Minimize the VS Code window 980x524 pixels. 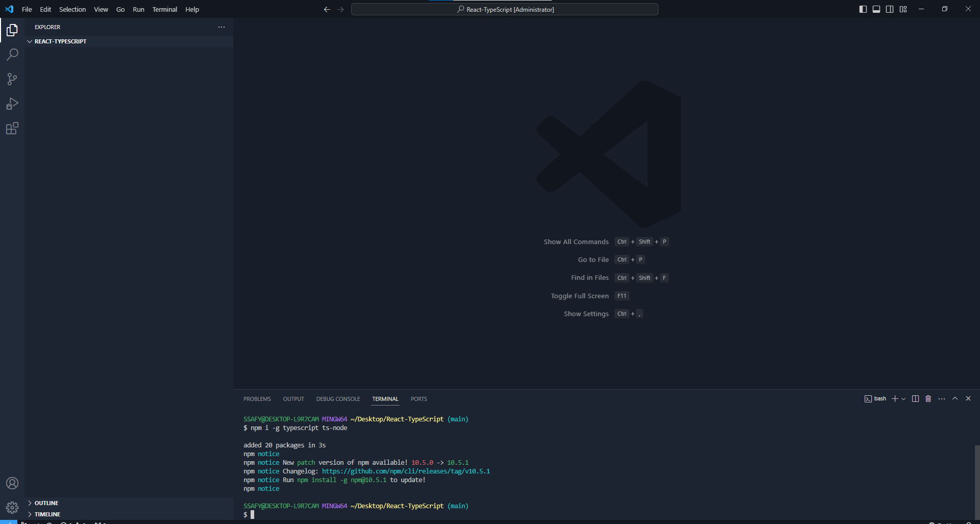(x=921, y=9)
